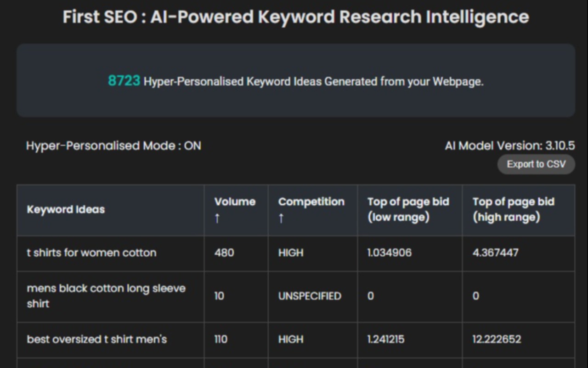
Task: Select the Export to CSV button
Action: pos(536,164)
